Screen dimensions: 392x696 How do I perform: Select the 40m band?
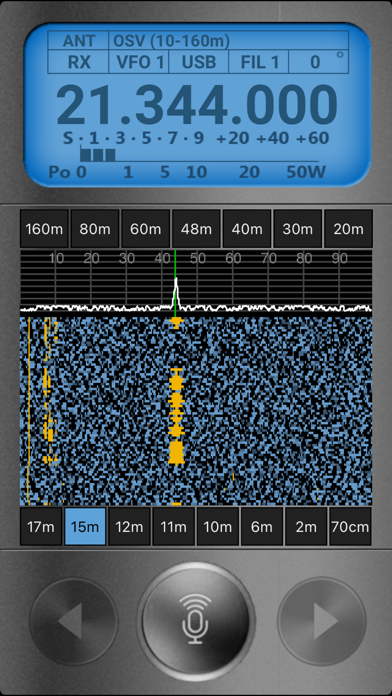[x=247, y=229]
